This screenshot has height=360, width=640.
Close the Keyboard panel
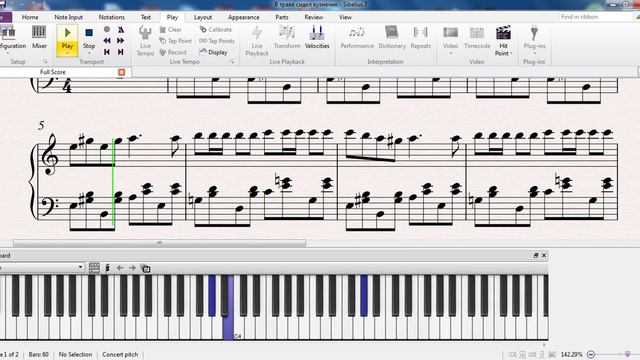[544, 255]
